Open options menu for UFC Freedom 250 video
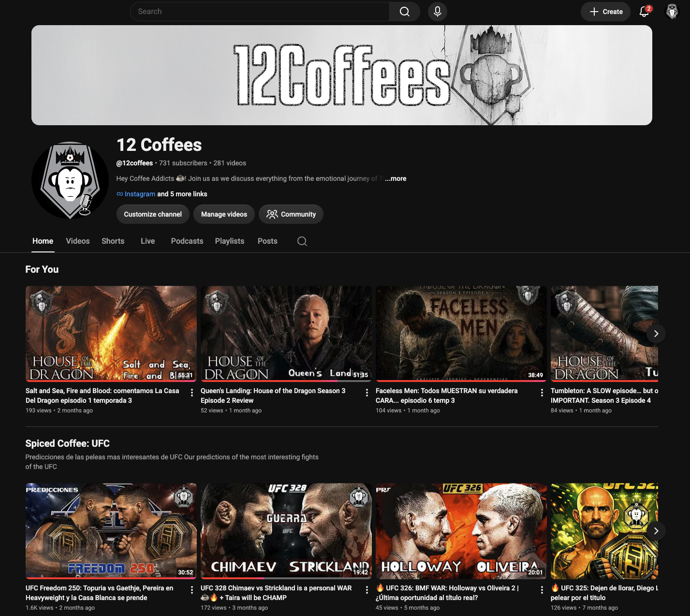 point(192,590)
